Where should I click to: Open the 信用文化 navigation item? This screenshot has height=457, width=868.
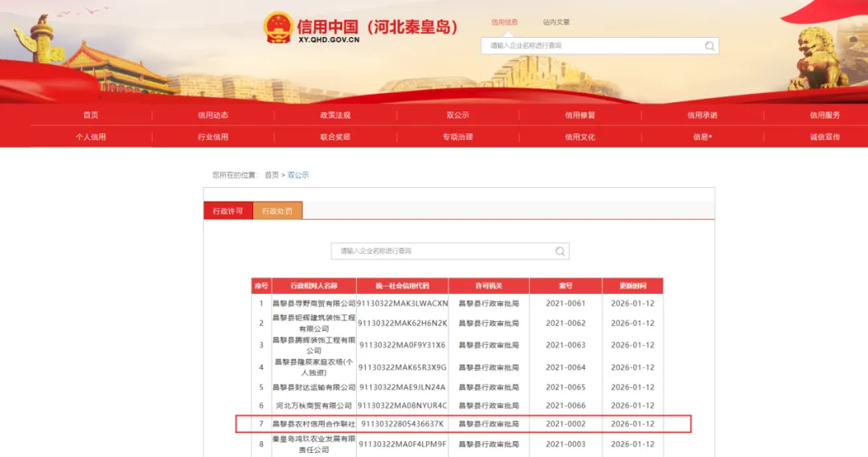click(580, 137)
